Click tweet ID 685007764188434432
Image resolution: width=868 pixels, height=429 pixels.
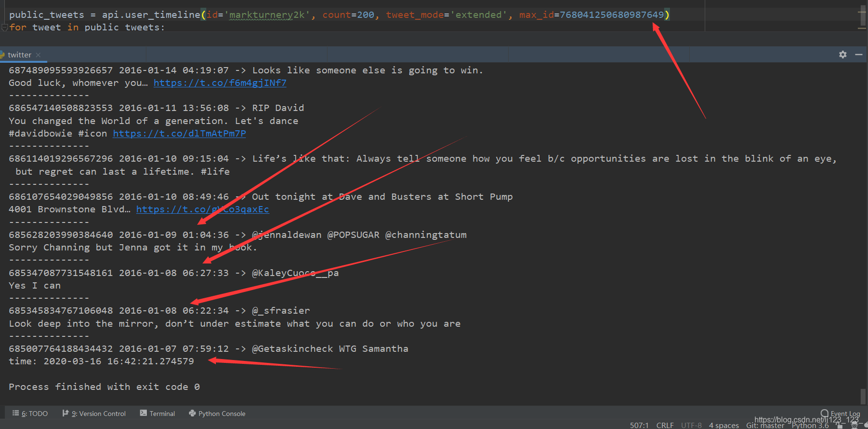[x=61, y=349]
